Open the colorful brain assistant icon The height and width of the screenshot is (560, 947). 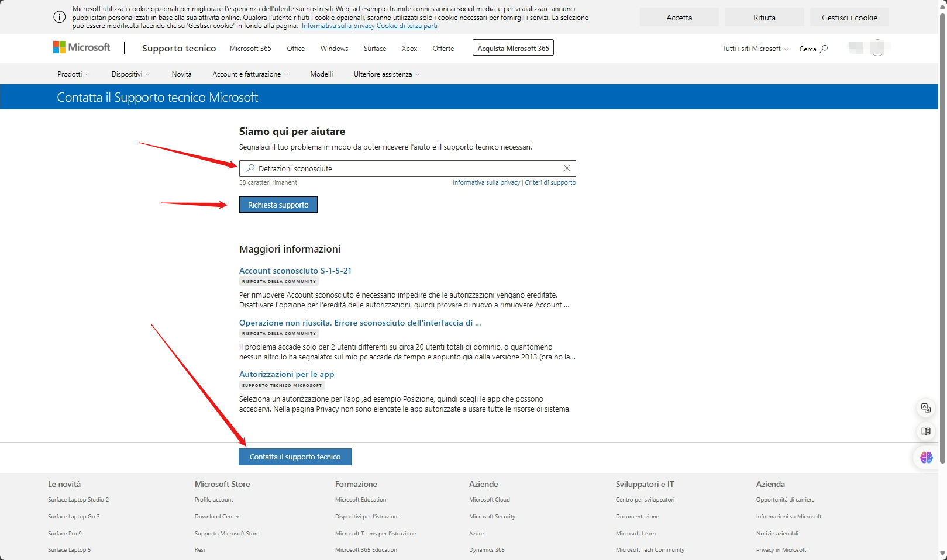pos(927,457)
